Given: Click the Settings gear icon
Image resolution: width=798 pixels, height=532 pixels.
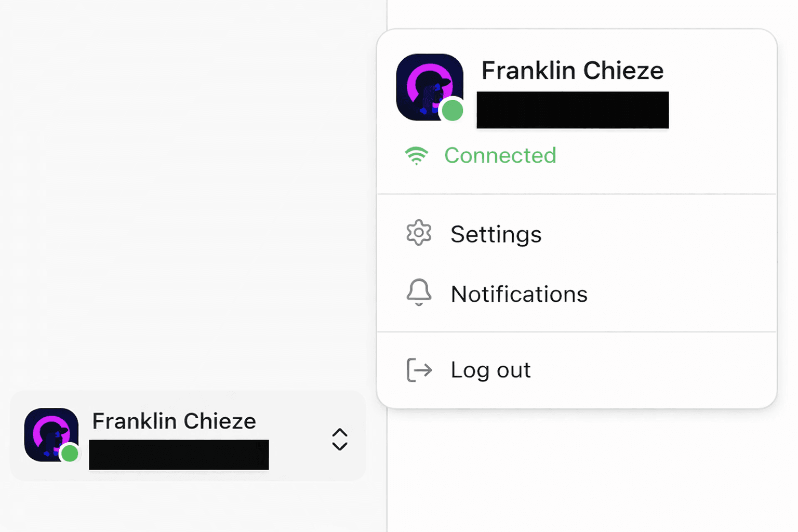Looking at the screenshot, I should (x=419, y=233).
